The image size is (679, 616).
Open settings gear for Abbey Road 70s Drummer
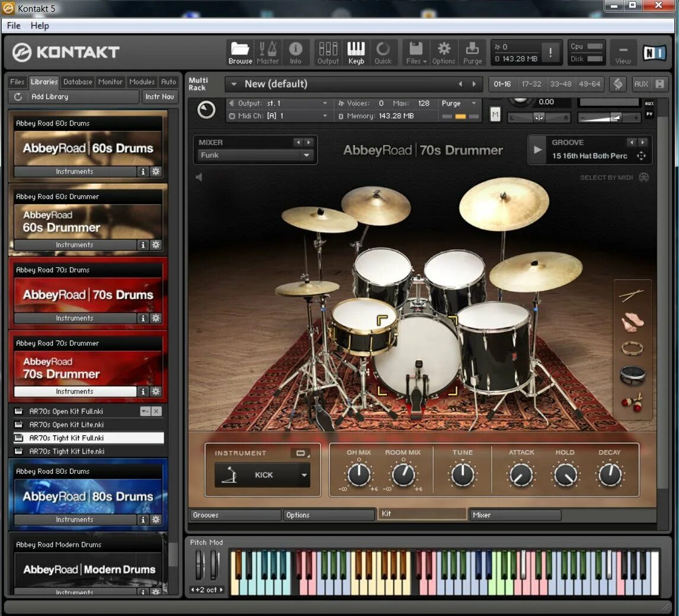pos(156,392)
